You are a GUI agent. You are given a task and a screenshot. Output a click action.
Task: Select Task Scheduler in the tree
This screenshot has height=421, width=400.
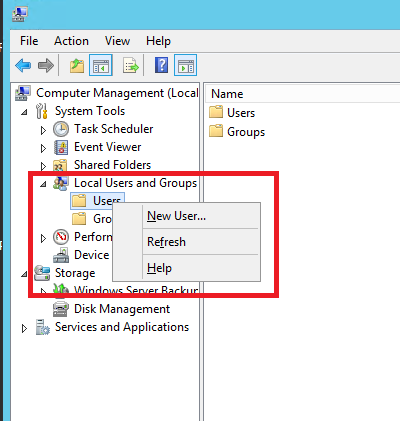tap(113, 129)
